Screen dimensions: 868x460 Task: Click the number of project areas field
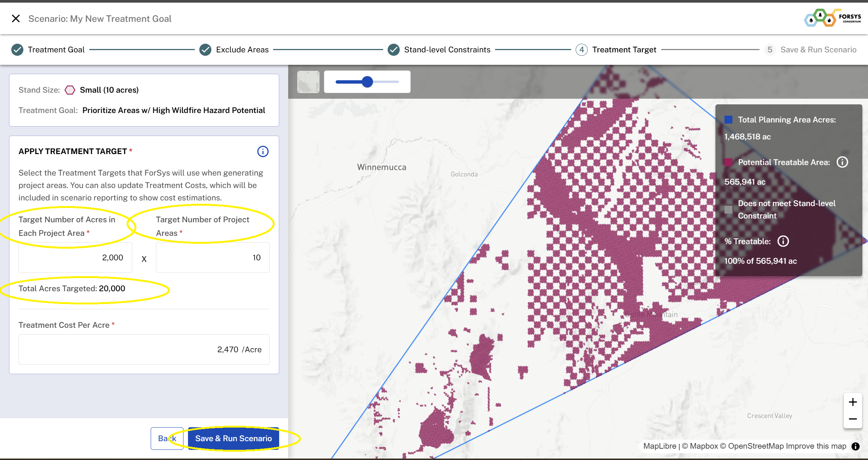212,258
